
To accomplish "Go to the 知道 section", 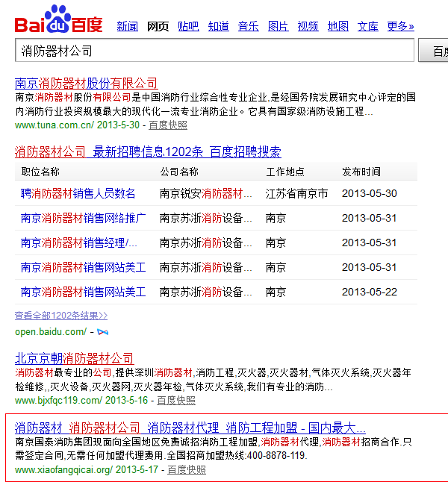I will 218,27.
